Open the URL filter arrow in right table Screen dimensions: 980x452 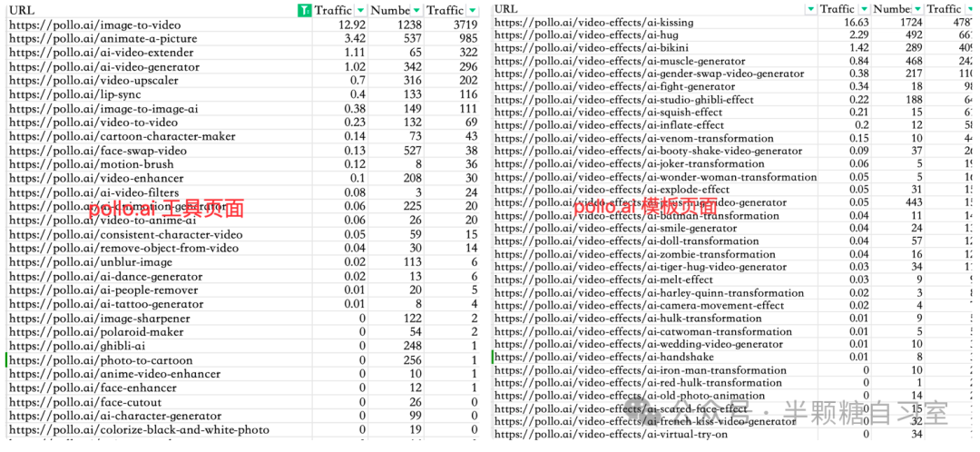pos(810,9)
